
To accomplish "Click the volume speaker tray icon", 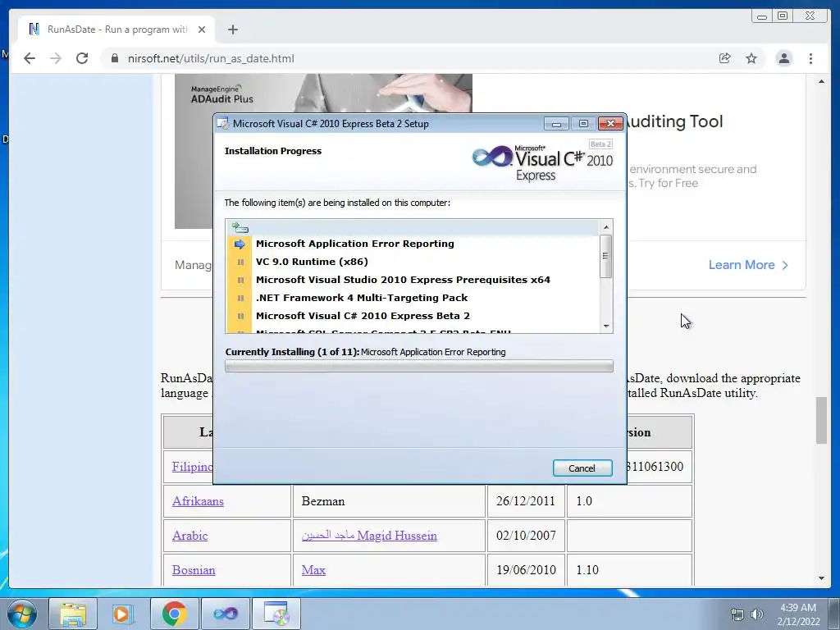I will point(757,614).
